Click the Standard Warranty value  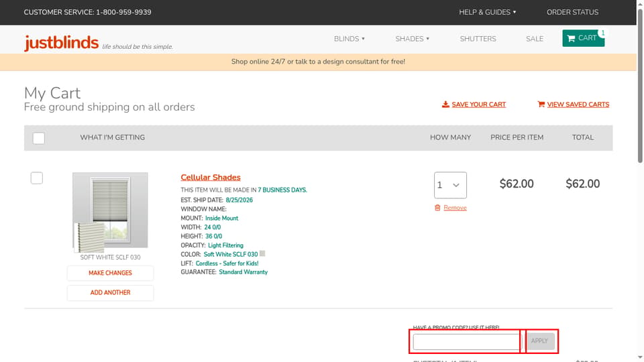point(243,271)
